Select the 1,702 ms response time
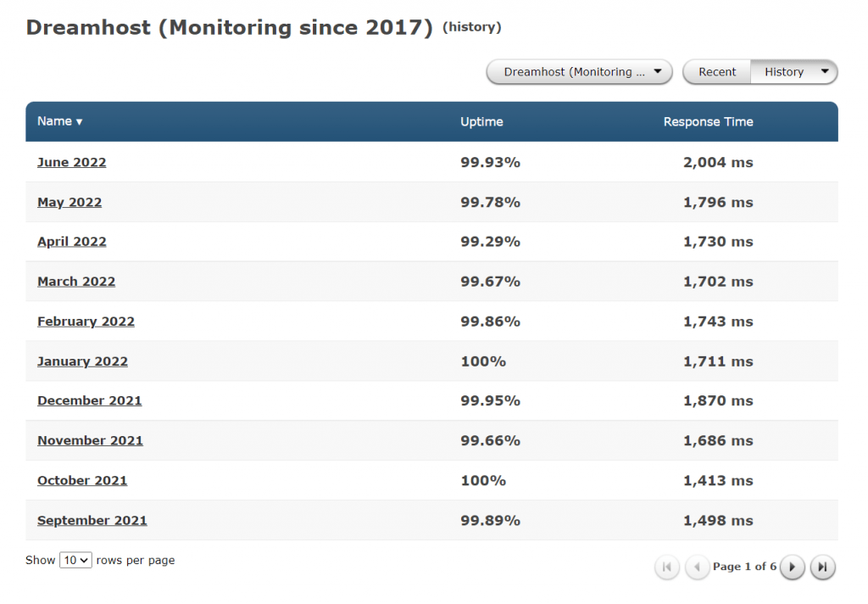868x604 pixels. (x=718, y=282)
